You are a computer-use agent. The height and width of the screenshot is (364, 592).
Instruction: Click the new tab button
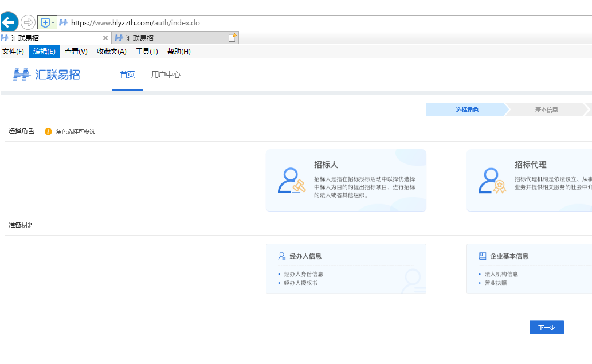(x=232, y=38)
